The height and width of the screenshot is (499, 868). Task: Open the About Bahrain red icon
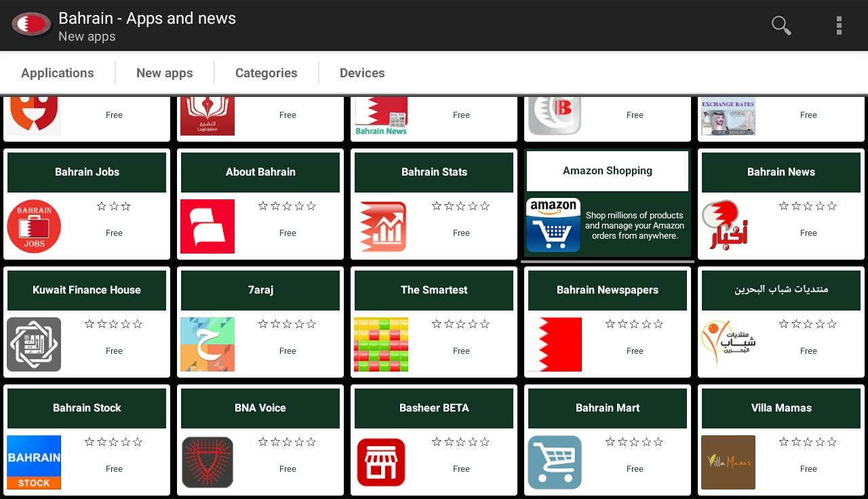tap(208, 226)
